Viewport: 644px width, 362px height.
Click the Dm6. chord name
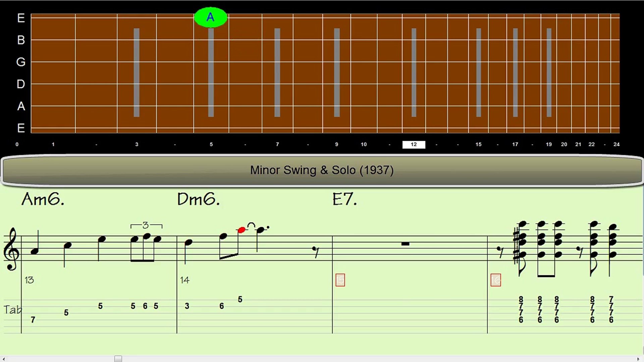199,199
